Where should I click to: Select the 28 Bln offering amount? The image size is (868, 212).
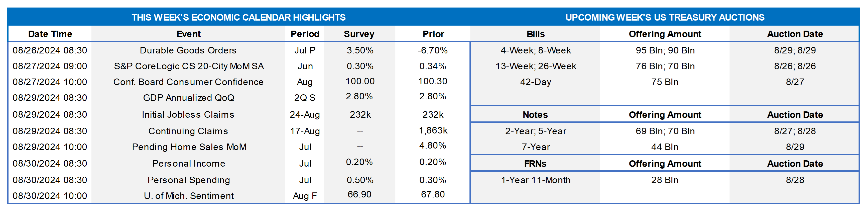coord(665,180)
